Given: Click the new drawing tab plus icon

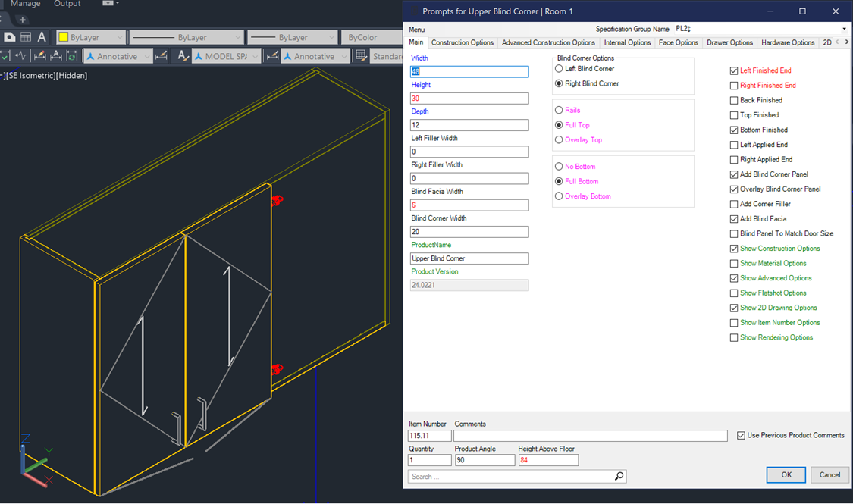Looking at the screenshot, I should point(23,20).
